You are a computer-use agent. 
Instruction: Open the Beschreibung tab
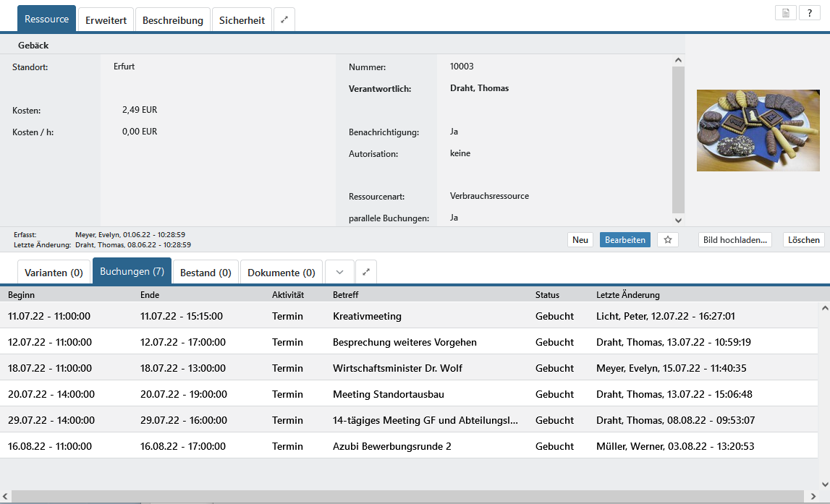point(172,20)
